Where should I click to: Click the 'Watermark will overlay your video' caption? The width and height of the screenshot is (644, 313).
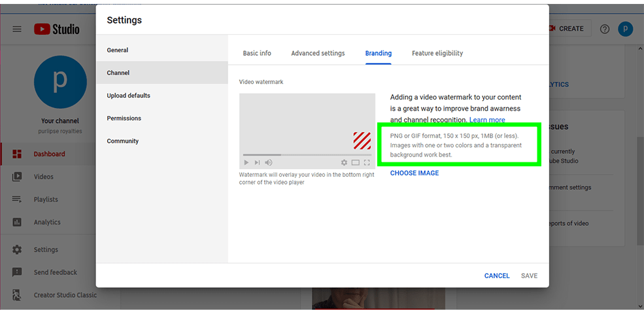coord(307,179)
